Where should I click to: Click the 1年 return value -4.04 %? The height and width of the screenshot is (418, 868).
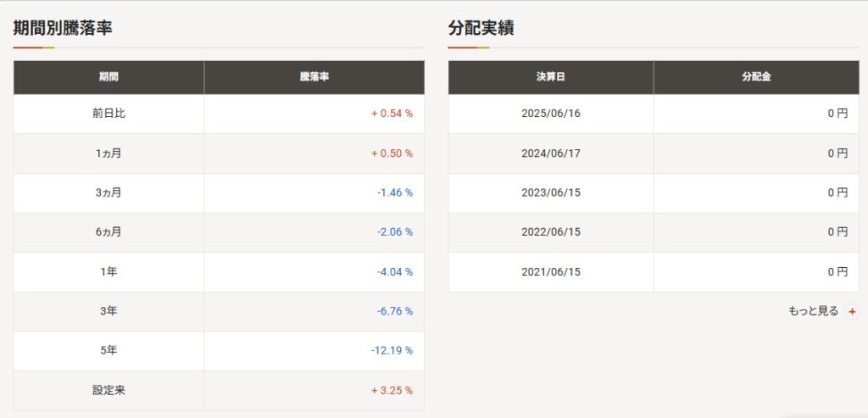pyautogui.click(x=394, y=272)
